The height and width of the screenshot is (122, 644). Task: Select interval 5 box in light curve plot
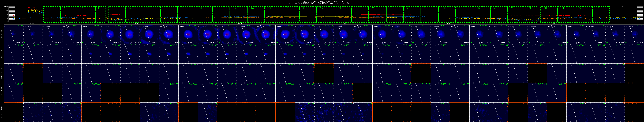point(117,14)
